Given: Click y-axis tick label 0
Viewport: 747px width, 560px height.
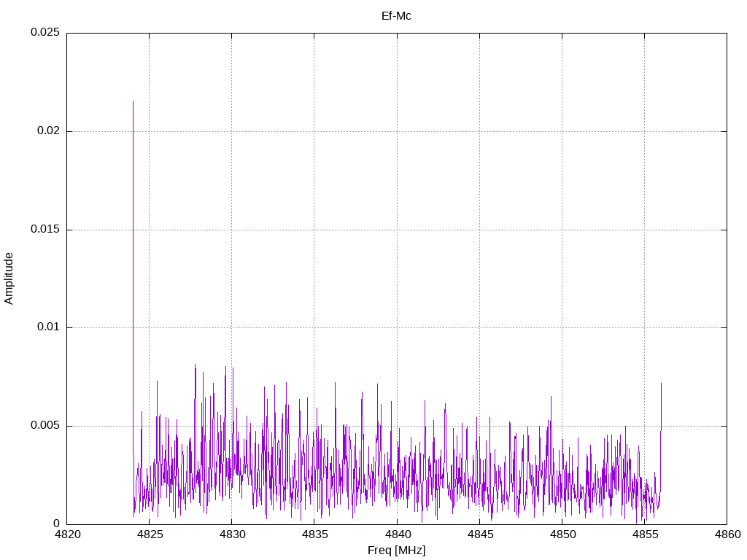Looking at the screenshot, I should pyautogui.click(x=57, y=524).
